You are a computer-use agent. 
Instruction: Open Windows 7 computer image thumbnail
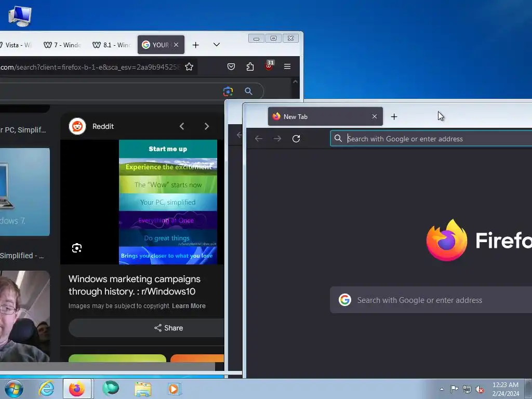click(x=25, y=192)
